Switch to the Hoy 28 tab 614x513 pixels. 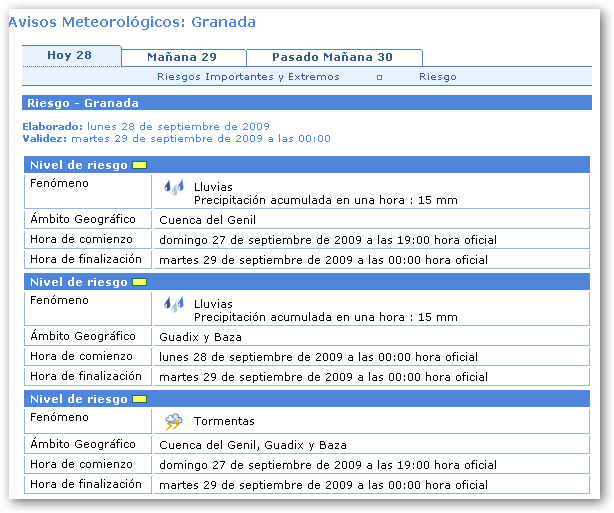click(70, 56)
